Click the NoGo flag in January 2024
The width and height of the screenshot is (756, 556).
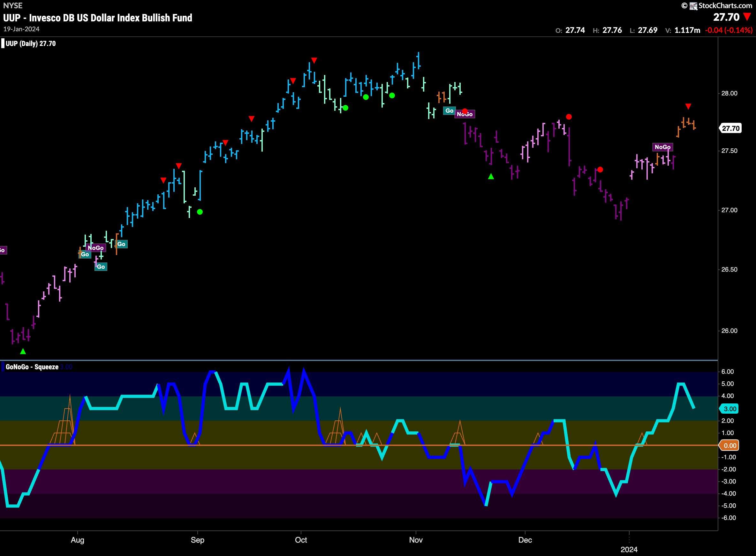[x=662, y=147]
